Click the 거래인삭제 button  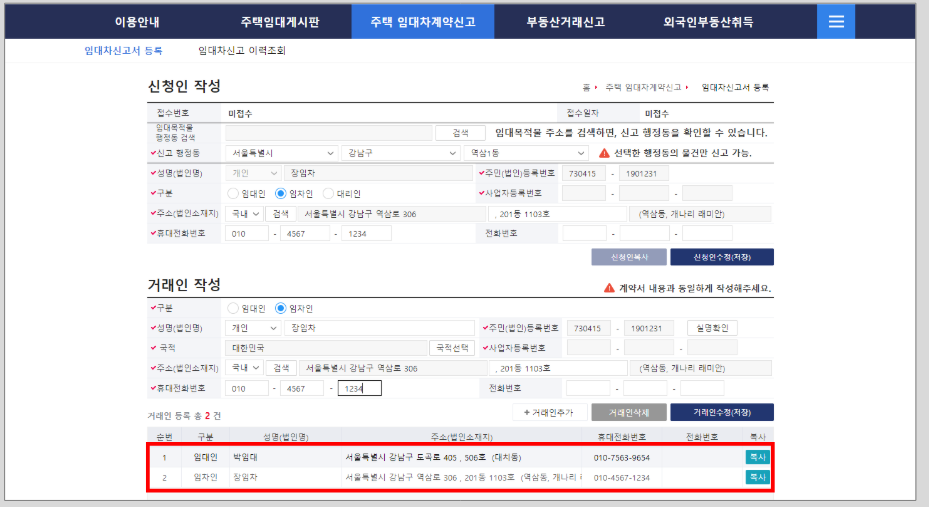click(629, 412)
